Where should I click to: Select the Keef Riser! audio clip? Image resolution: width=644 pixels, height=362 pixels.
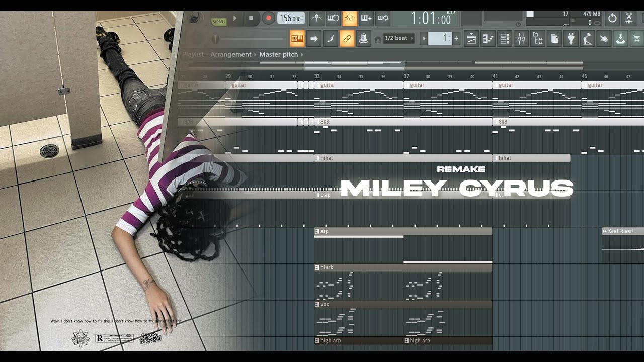[x=623, y=231]
